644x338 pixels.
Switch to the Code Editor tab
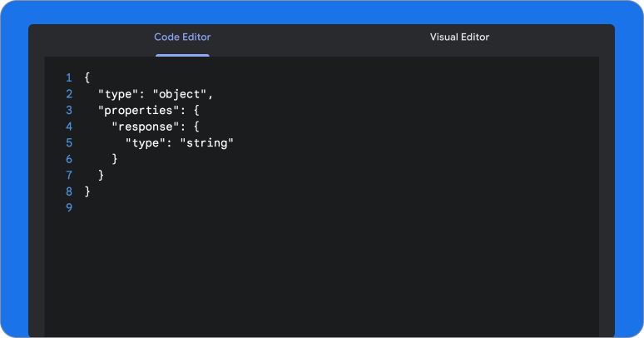[182, 37]
